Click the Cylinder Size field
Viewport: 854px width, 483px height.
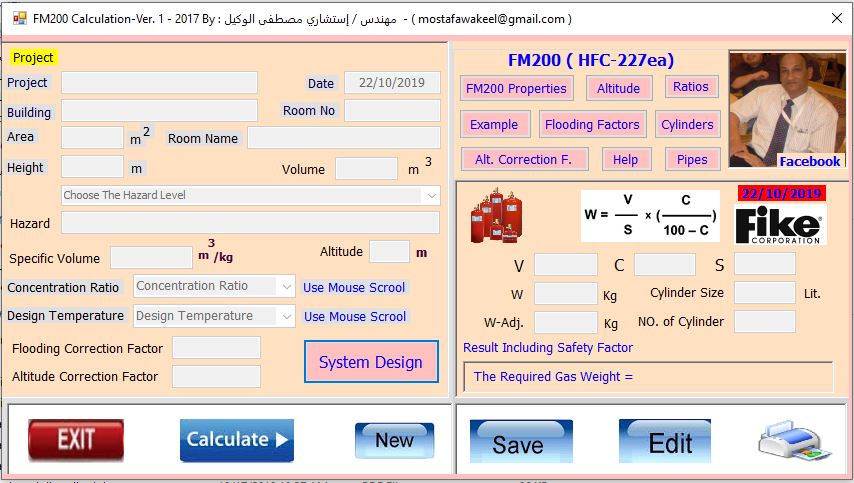click(x=765, y=293)
